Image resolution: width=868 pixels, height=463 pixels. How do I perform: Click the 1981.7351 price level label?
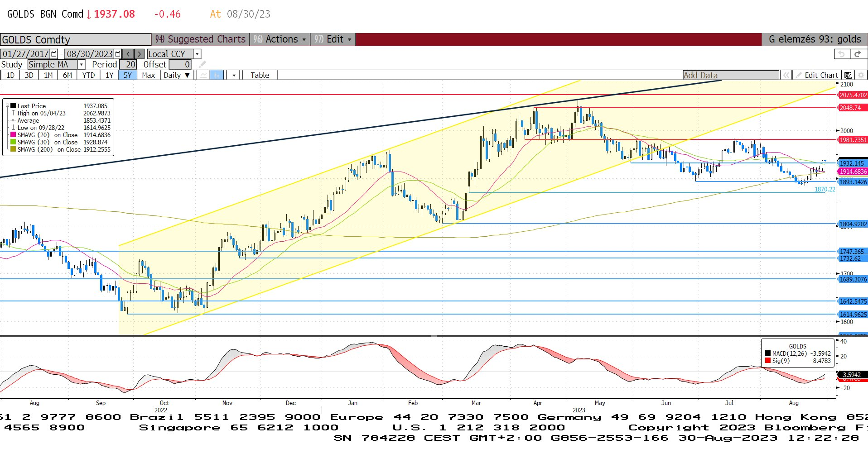pos(853,140)
